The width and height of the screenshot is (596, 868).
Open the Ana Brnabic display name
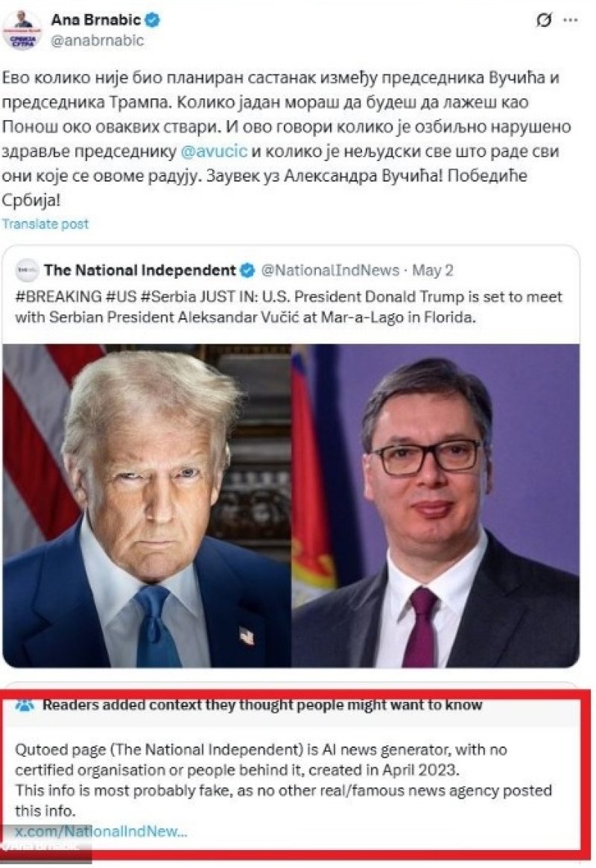(96, 20)
